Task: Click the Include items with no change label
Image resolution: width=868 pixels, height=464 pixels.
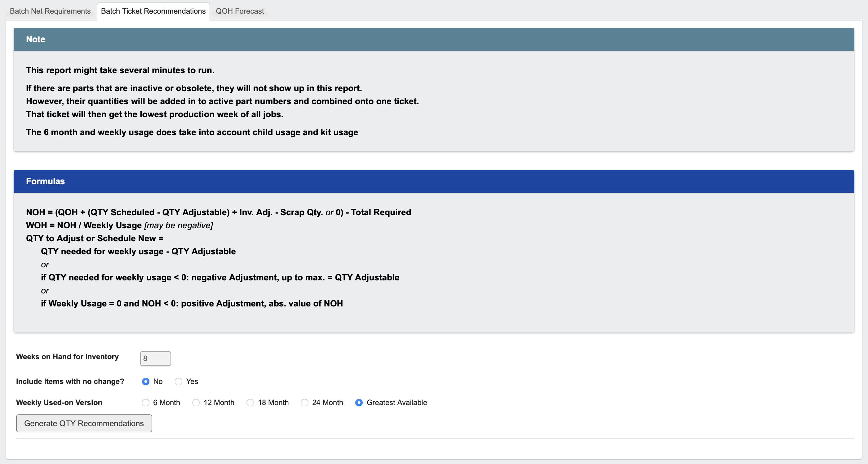Action: click(70, 381)
